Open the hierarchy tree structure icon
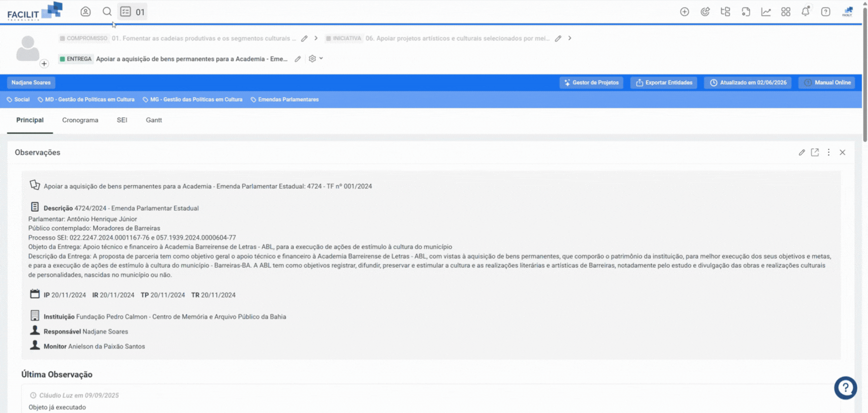This screenshot has width=868, height=413. (725, 12)
